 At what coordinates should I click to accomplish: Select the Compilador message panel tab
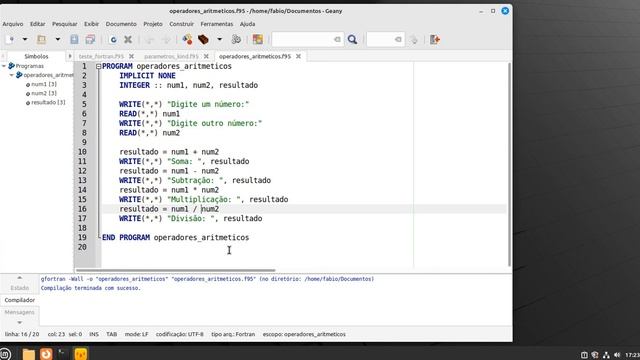[x=20, y=300]
